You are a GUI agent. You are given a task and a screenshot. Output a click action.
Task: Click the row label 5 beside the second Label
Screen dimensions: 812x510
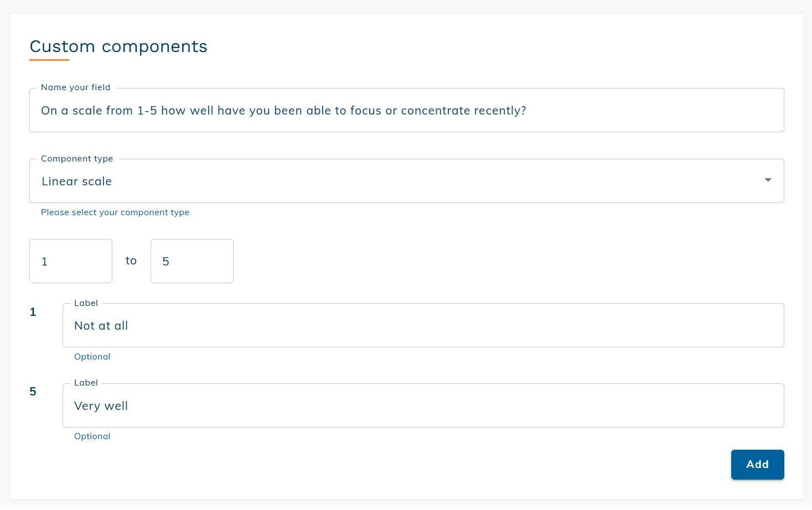coord(33,391)
